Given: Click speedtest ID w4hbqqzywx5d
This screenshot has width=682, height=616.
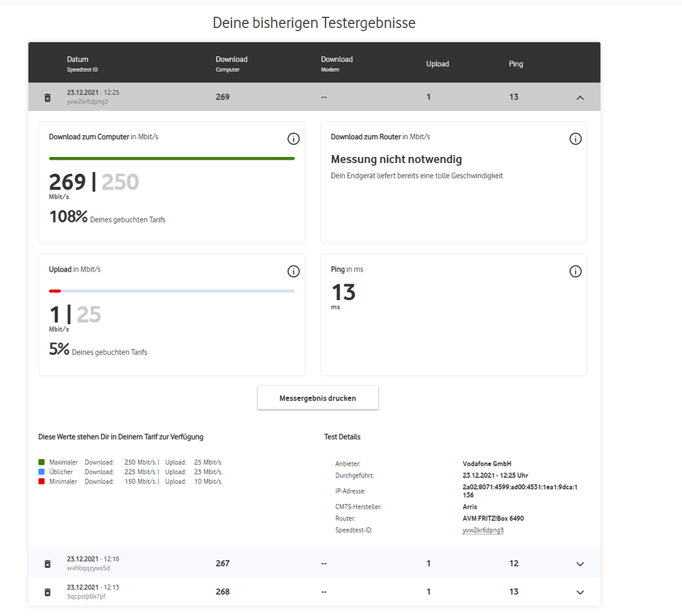Looking at the screenshot, I should 88,568.
